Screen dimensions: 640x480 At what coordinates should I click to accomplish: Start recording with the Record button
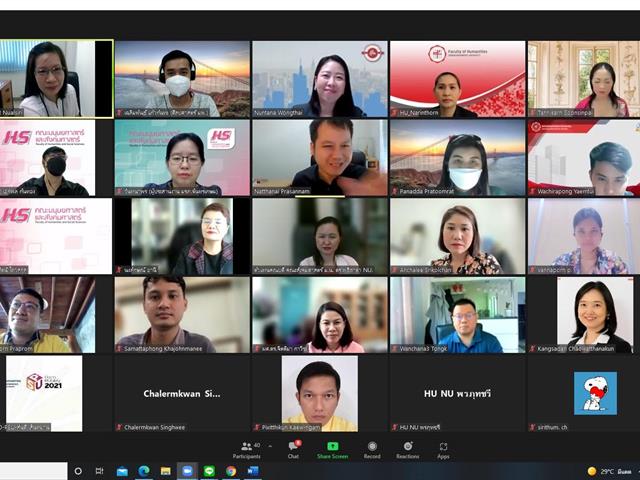coord(372,451)
